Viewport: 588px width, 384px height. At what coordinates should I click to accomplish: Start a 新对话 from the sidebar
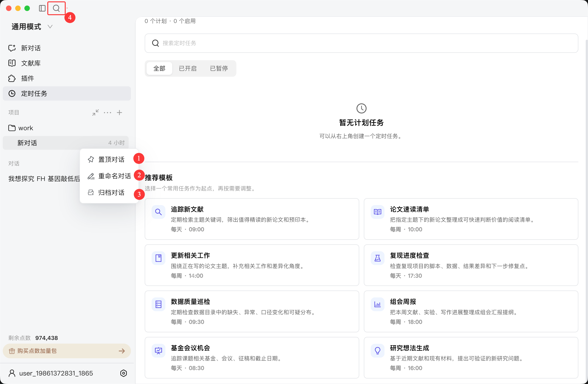(67, 48)
